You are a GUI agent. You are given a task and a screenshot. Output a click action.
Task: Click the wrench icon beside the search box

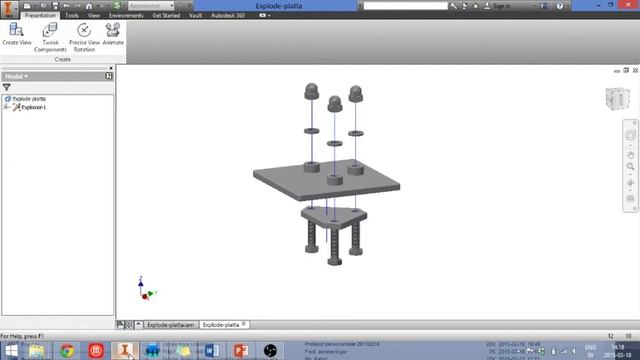453,6
